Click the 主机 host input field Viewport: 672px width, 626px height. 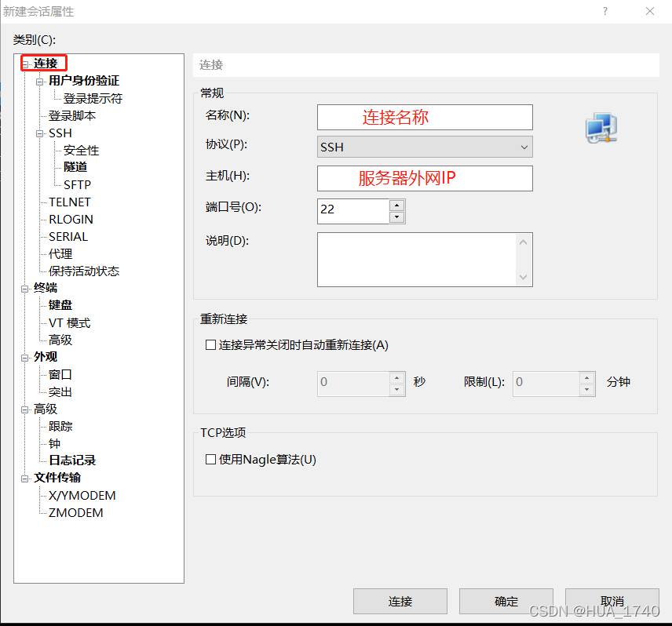point(425,178)
